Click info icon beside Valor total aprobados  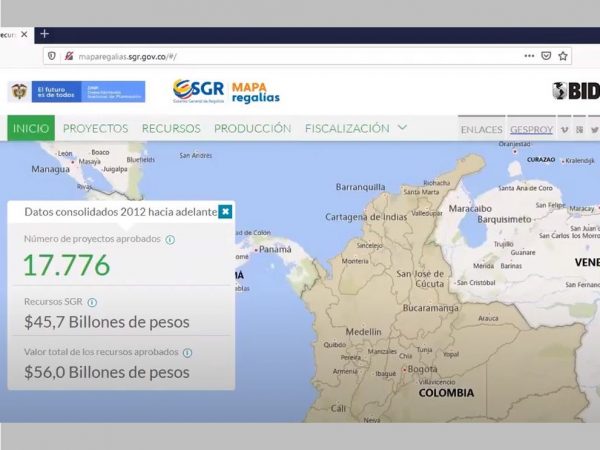point(187,352)
